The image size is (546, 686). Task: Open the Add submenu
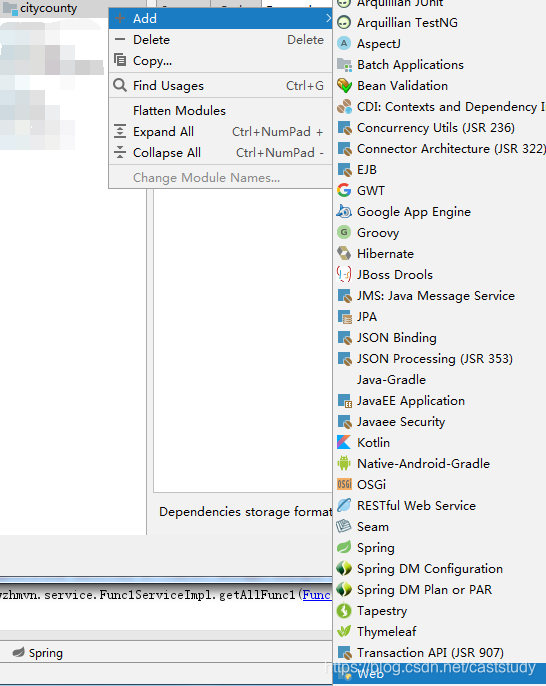tap(220, 18)
